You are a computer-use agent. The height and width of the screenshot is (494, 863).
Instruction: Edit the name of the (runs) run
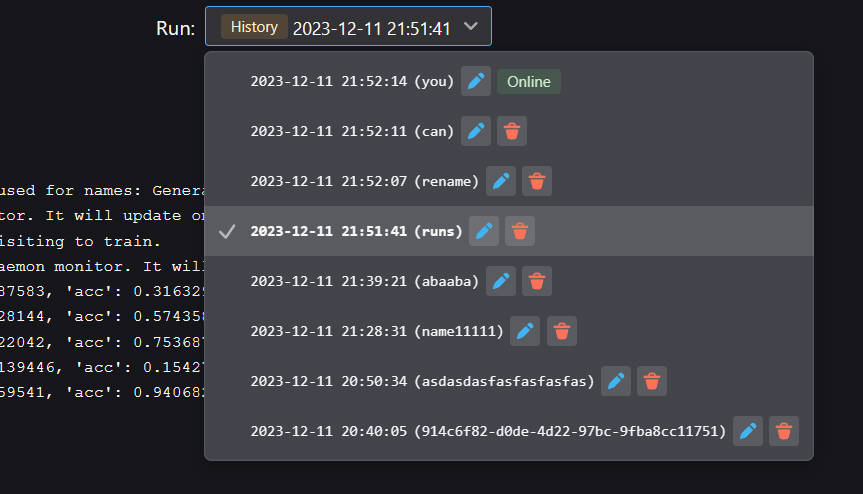(485, 231)
